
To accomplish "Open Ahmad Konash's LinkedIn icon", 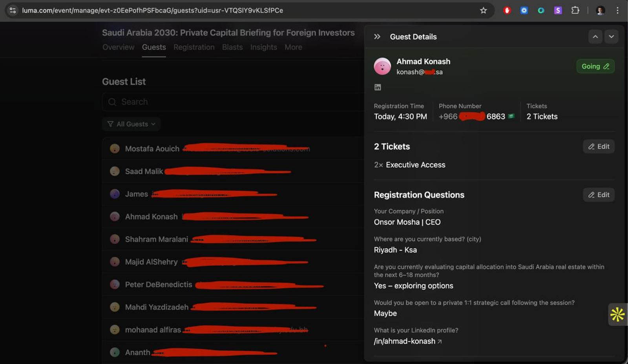I will (378, 87).
